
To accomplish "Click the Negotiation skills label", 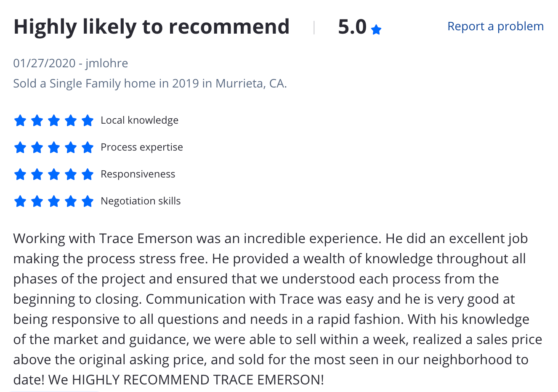I will click(x=141, y=201).
